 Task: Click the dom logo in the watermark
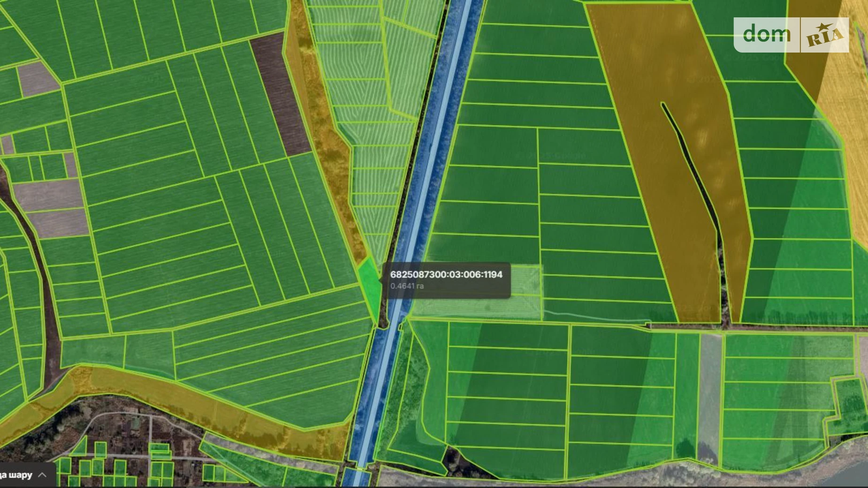[x=766, y=34]
